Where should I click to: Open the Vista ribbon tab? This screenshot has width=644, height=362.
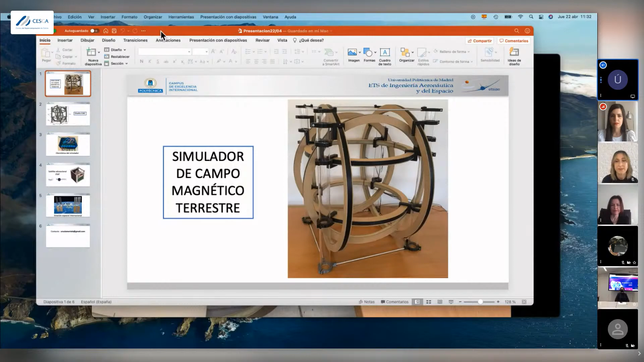click(x=282, y=40)
